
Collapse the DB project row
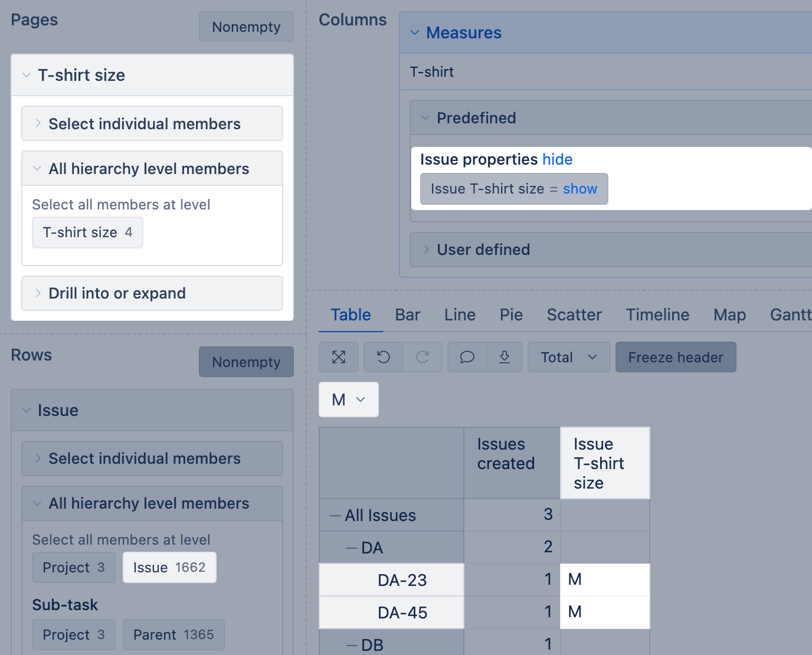click(x=352, y=645)
